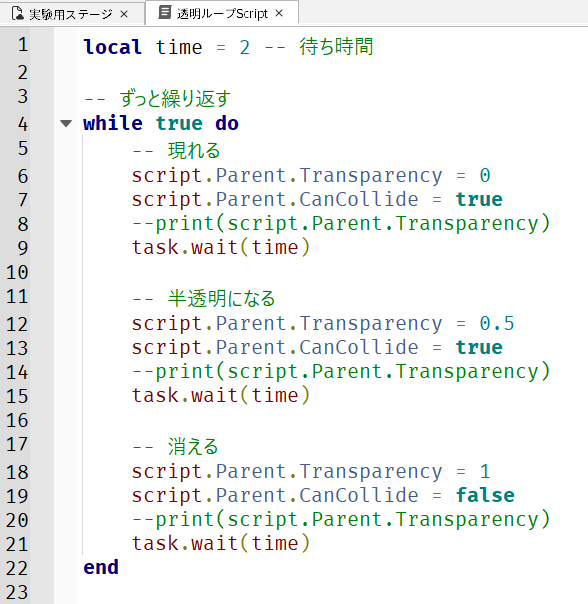
Task: Click CanCollide on line 7
Action: (x=359, y=199)
